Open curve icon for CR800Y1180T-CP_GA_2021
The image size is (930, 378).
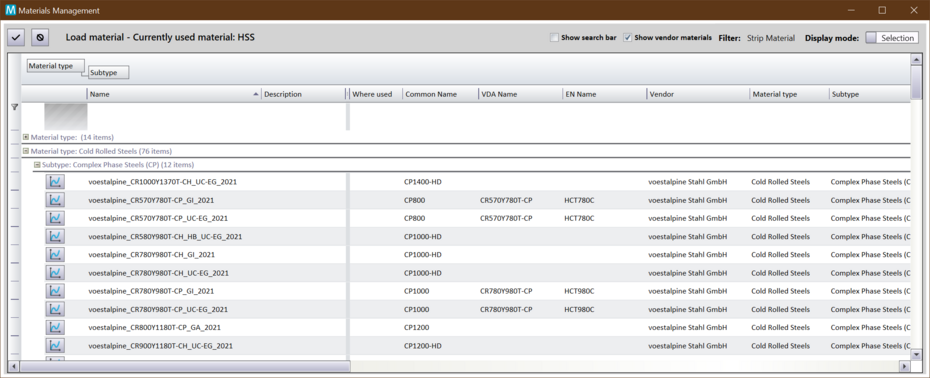coord(55,328)
